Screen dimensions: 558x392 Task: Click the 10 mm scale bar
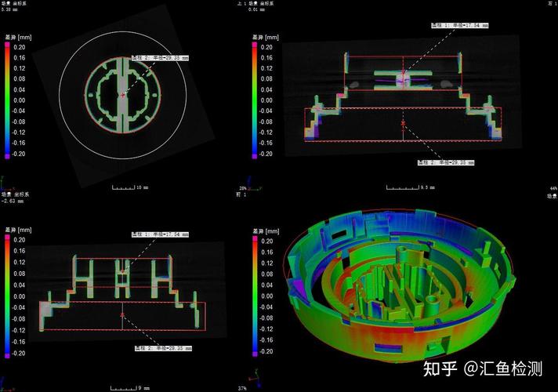(x=130, y=187)
